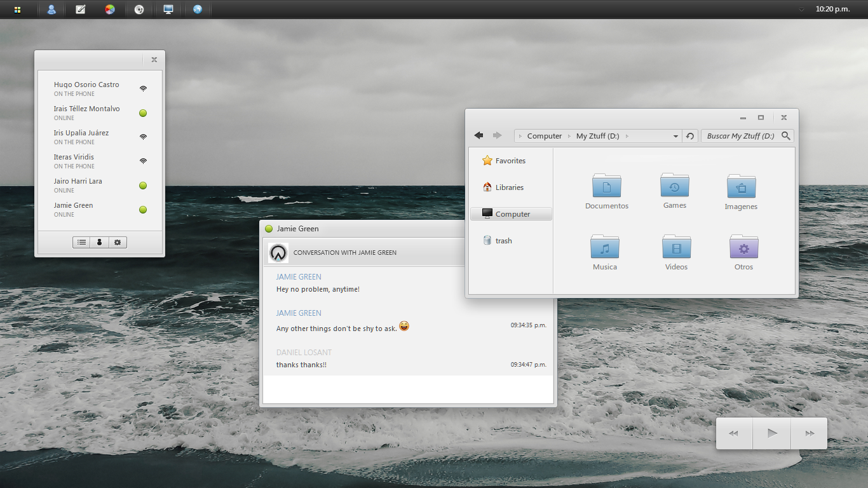Select contact Jairo Harri Lara
This screenshot has width=868, height=488.
pyautogui.click(x=100, y=185)
